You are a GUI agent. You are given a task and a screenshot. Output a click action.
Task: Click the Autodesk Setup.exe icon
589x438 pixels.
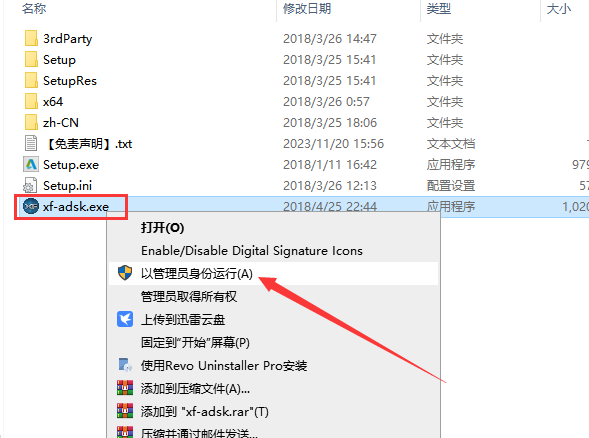(31, 165)
